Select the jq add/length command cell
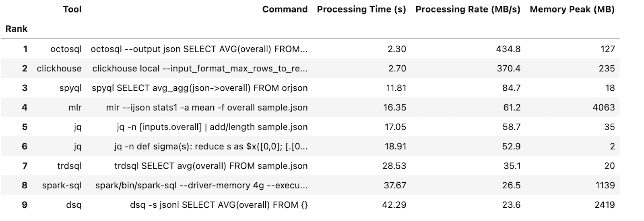This screenshot has width=644, height=221. pyautogui.click(x=212, y=127)
